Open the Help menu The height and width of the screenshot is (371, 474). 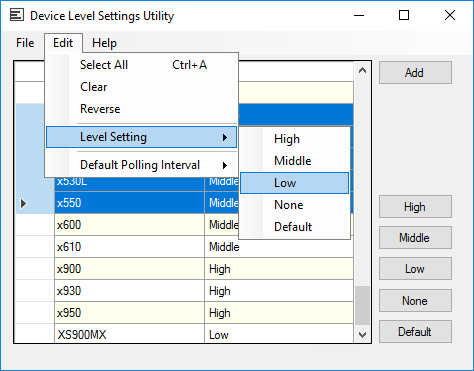pos(104,43)
